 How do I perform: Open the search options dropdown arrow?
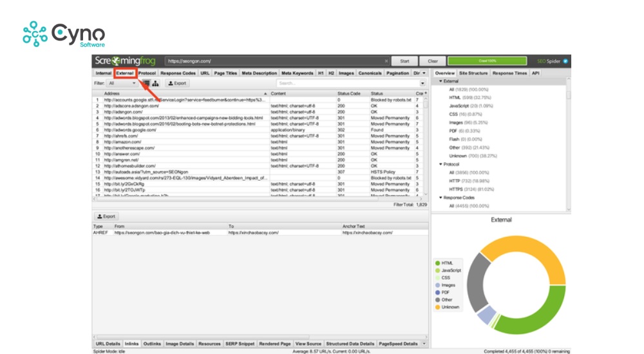coord(423,83)
